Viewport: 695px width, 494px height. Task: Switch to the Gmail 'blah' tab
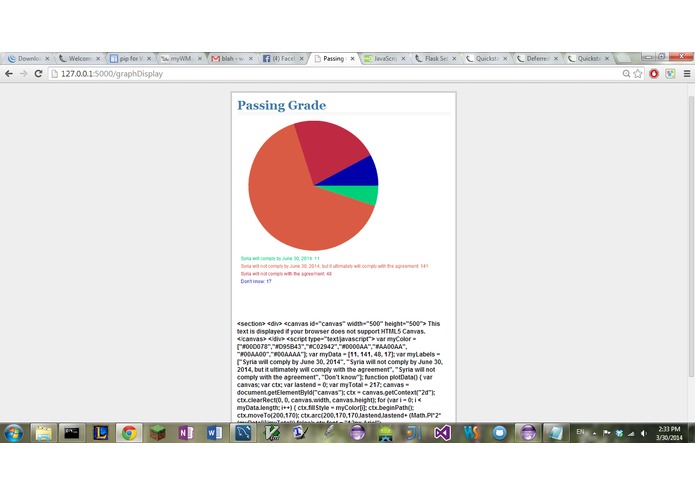230,58
